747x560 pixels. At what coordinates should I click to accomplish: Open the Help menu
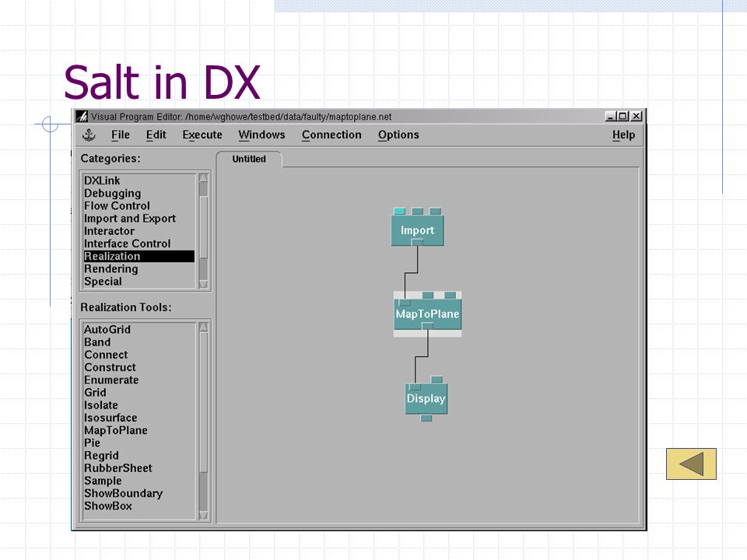pos(623,135)
